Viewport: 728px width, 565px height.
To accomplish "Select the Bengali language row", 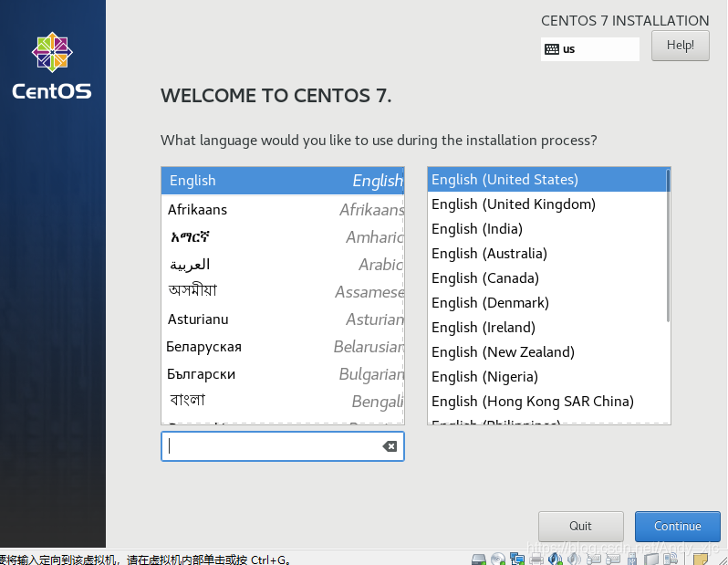I will point(283,401).
